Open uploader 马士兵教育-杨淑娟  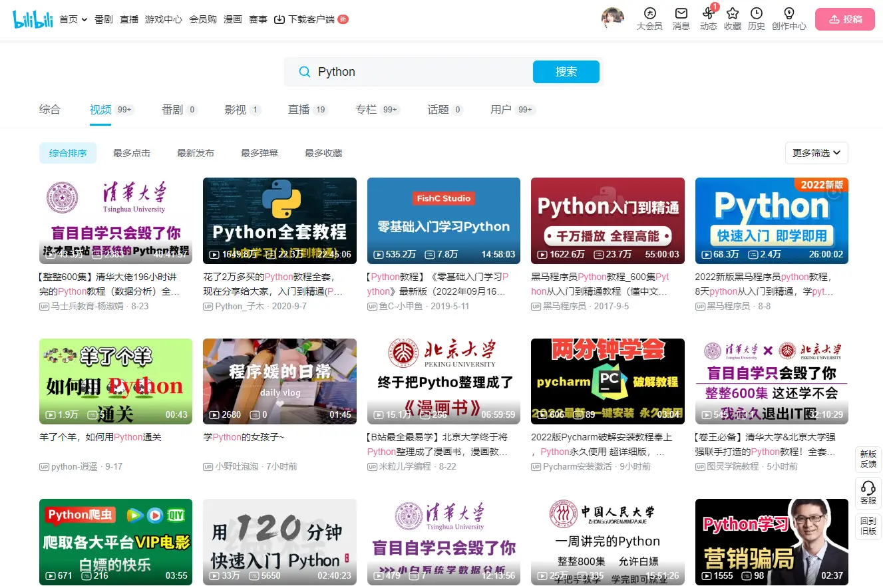(x=87, y=306)
